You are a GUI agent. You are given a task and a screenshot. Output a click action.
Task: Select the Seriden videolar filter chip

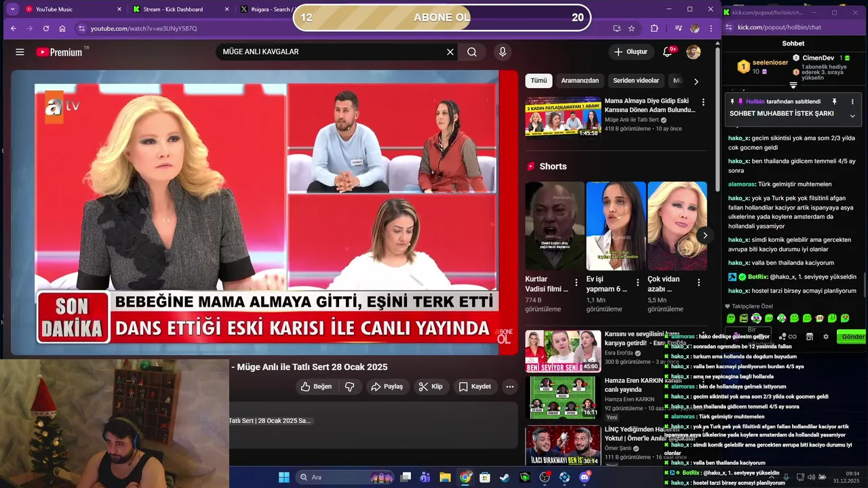(636, 81)
